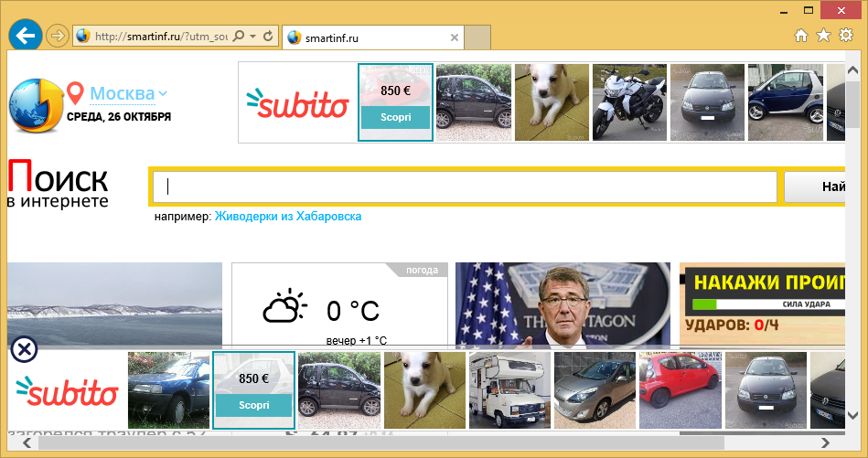Viewport: 868px width, 458px height.
Task: Expand the Москва city dropdown
Action: pos(128,94)
